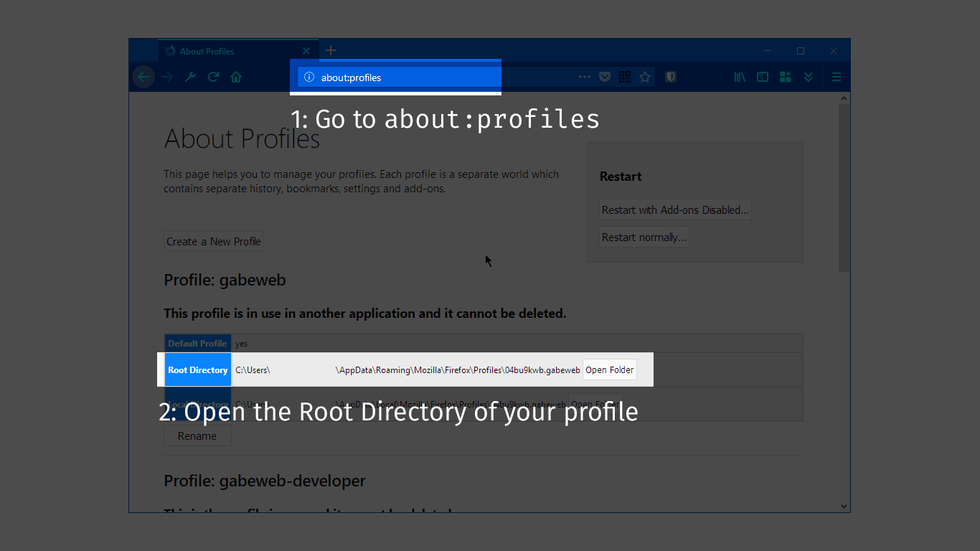The width and height of the screenshot is (980, 551).
Task: Click the QR code icon in address bar
Action: coord(625,77)
